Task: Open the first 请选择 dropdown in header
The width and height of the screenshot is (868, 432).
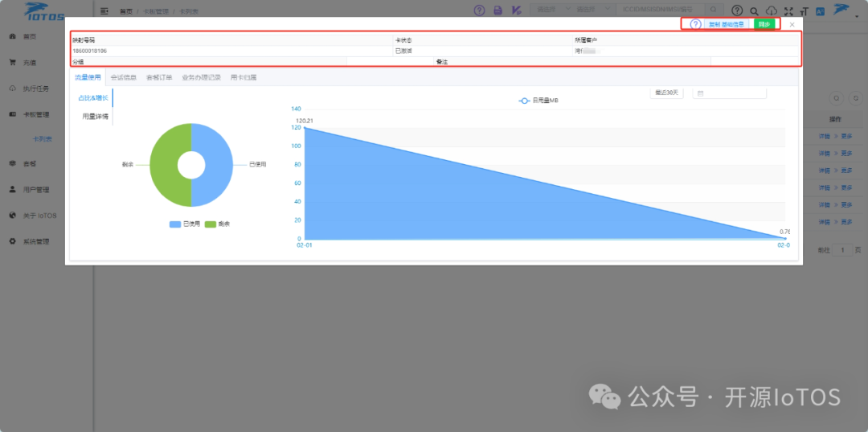Action: coord(553,10)
